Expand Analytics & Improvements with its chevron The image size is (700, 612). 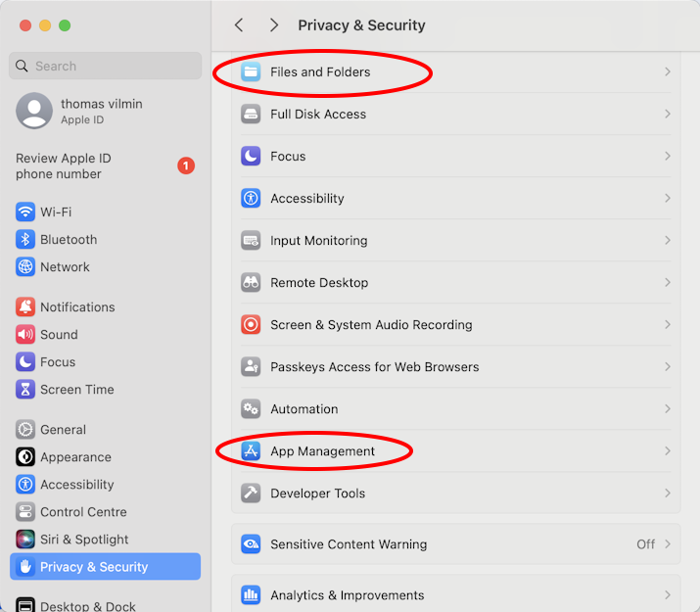pos(667,595)
